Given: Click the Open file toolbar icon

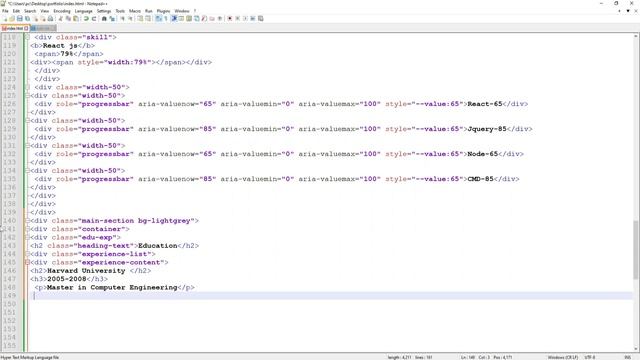Looking at the screenshot, I should (x=12, y=18).
